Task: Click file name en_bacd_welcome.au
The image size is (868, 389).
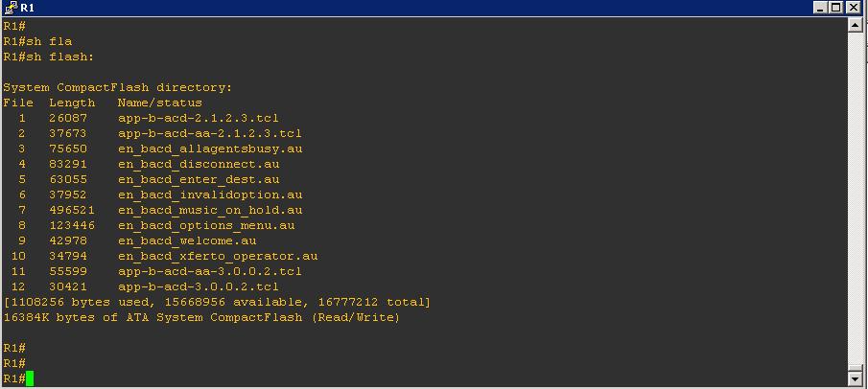Action: point(187,240)
